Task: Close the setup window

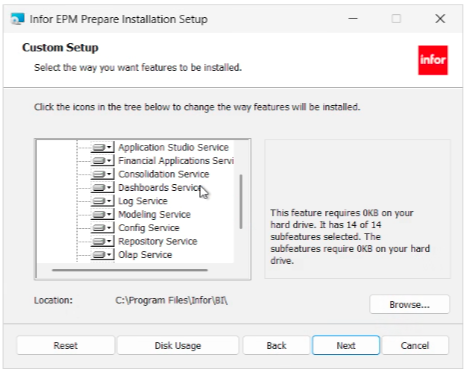Action: [440, 19]
